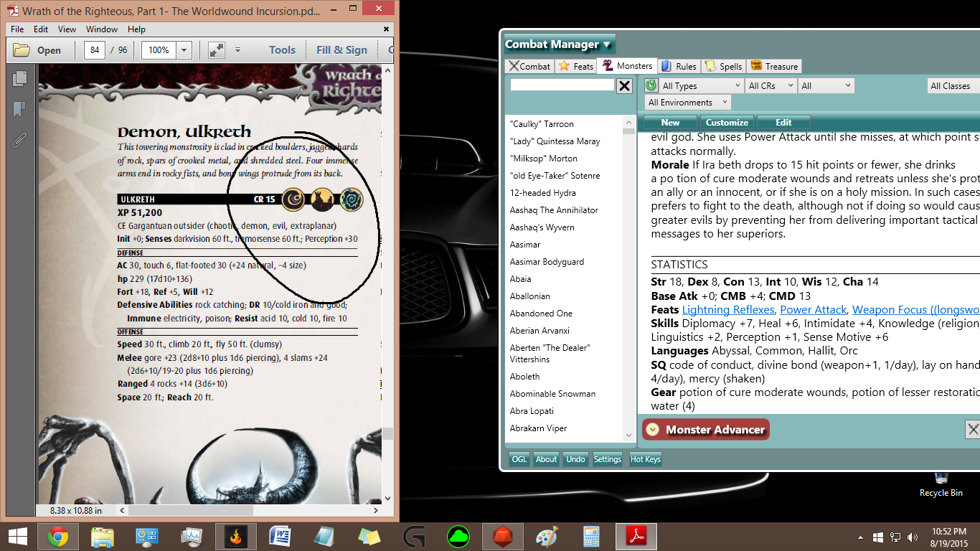Click the Edit monster button
980x551 pixels.
point(783,122)
